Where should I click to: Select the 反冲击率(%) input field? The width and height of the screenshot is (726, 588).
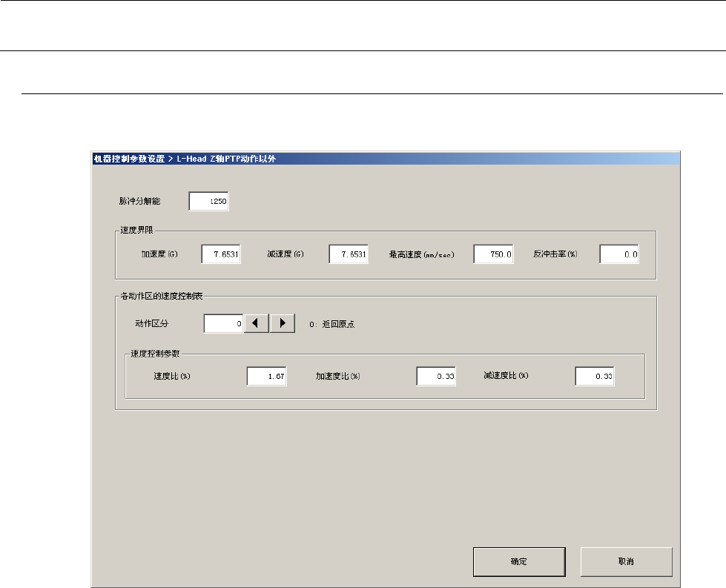click(x=619, y=254)
